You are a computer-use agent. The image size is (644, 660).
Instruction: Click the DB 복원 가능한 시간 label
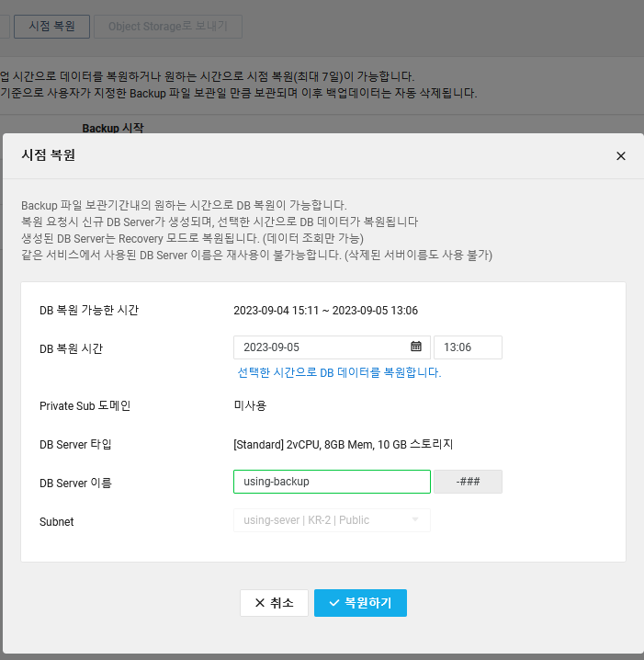click(x=89, y=311)
